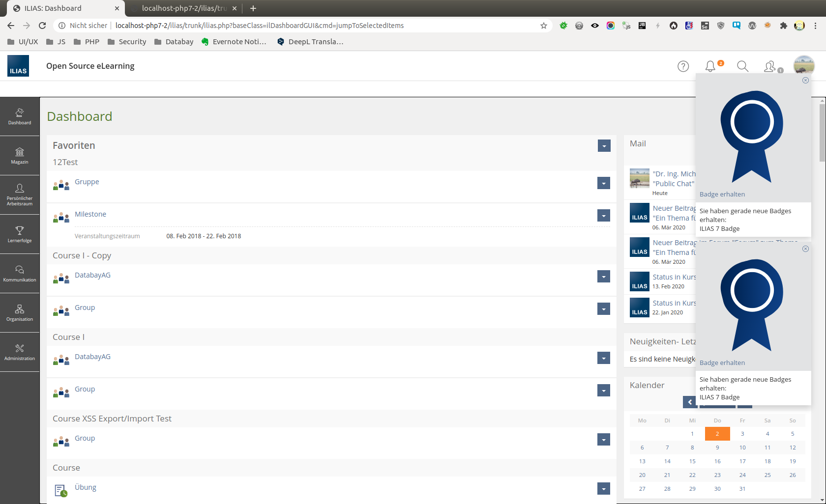Open the Dashboard sidebar item

coord(20,116)
